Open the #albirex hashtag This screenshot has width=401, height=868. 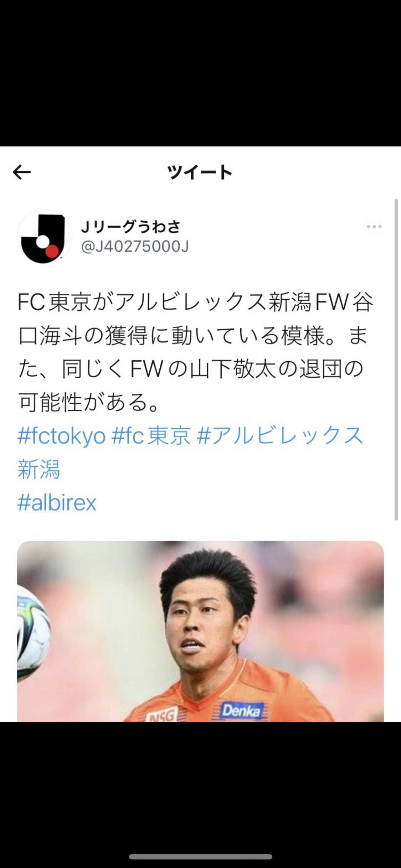click(x=57, y=503)
